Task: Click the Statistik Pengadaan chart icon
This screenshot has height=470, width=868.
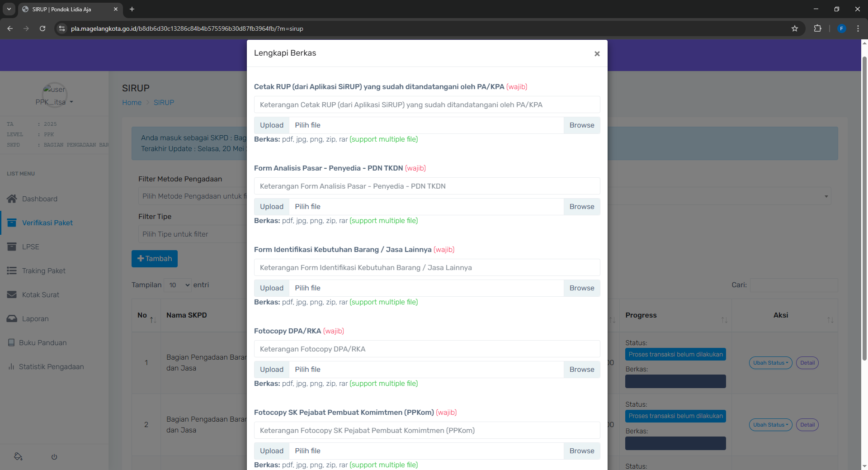Action: (11, 366)
